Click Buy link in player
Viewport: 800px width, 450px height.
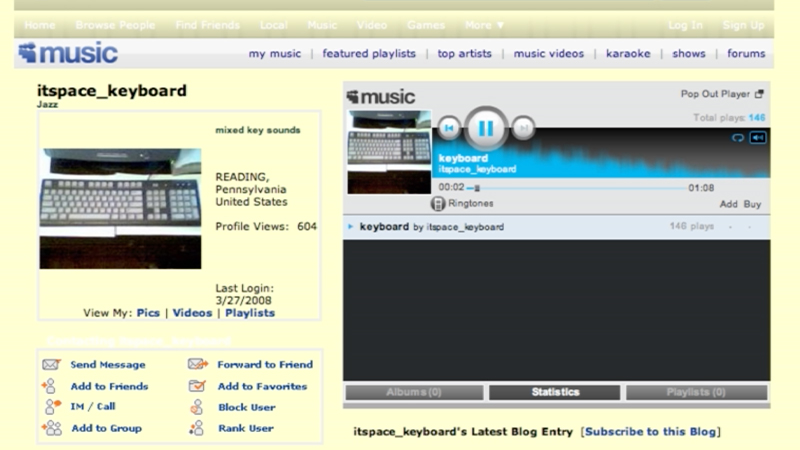click(x=752, y=204)
